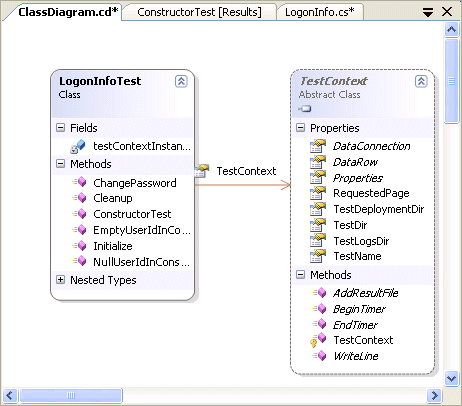Click the EndTimer method icon
Viewport: 462px width, 406px height.
point(319,324)
